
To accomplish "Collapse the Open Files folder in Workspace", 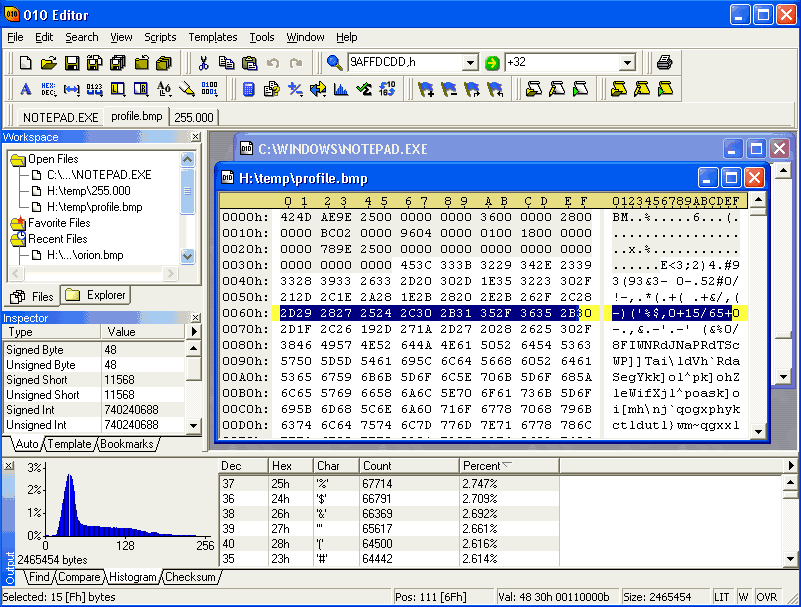I will pyautogui.click(x=18, y=159).
